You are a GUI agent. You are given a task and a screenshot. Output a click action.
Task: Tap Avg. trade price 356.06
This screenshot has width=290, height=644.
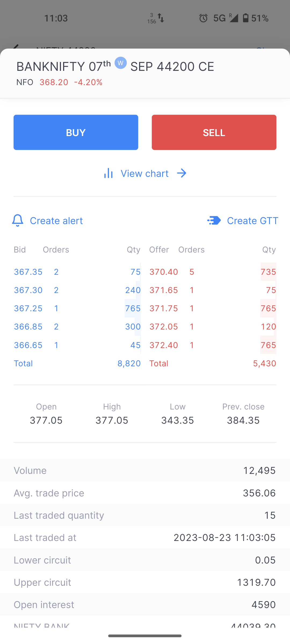pos(259,493)
